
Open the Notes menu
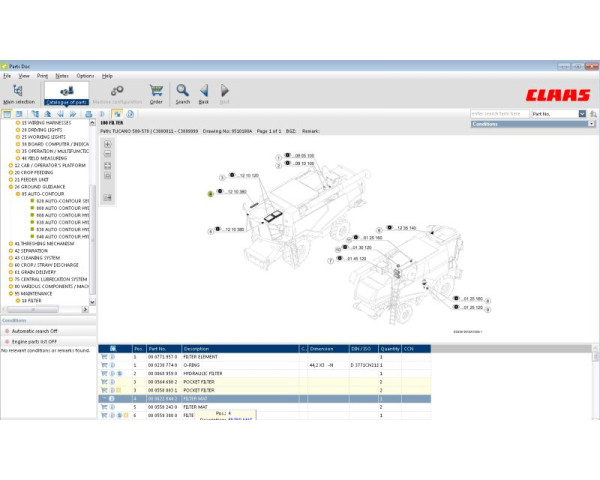click(62, 76)
